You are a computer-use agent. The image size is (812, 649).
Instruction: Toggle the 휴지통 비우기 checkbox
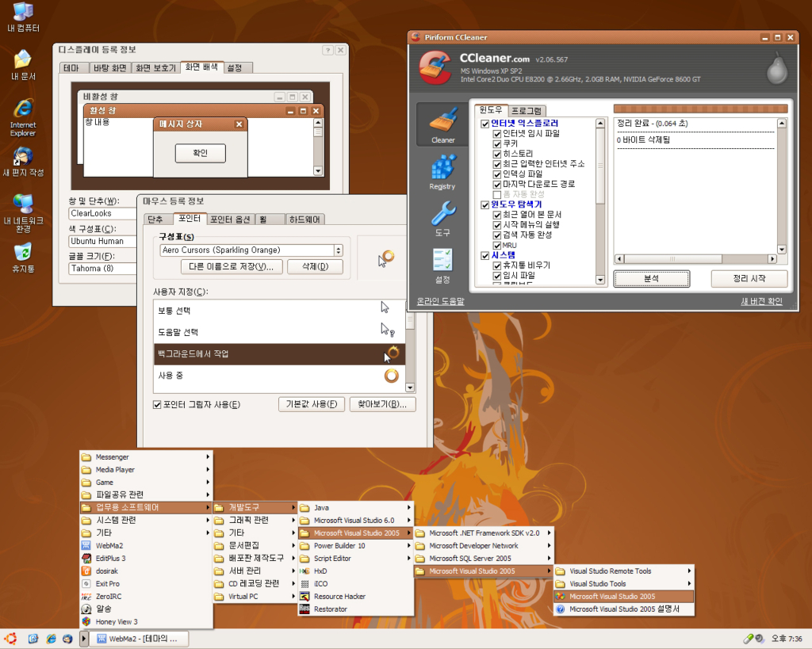click(x=496, y=265)
